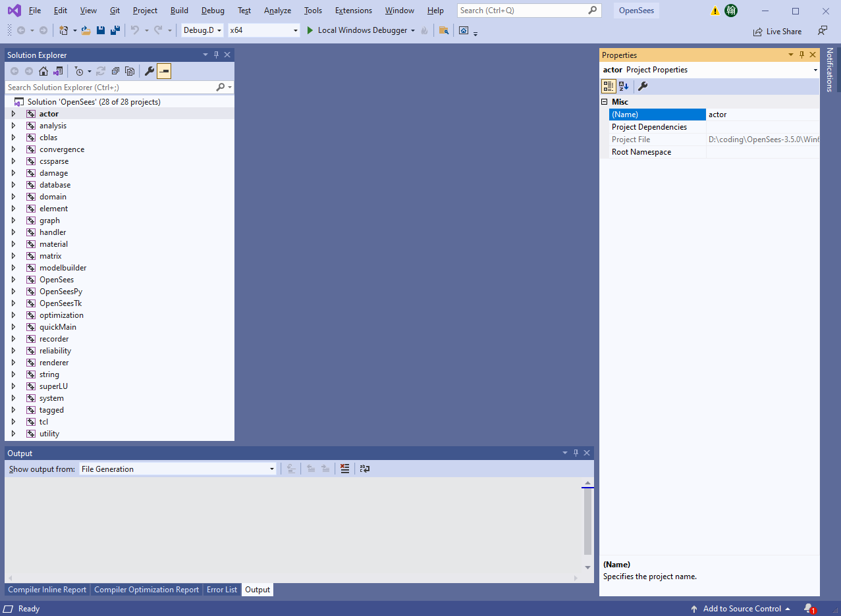The height and width of the screenshot is (616, 841).
Task: Open Properties wrench icon in Solution Explorer
Action: (x=149, y=71)
